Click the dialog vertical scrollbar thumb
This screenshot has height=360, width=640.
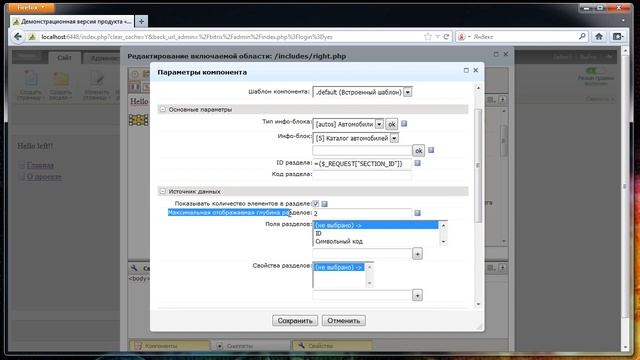click(x=478, y=165)
